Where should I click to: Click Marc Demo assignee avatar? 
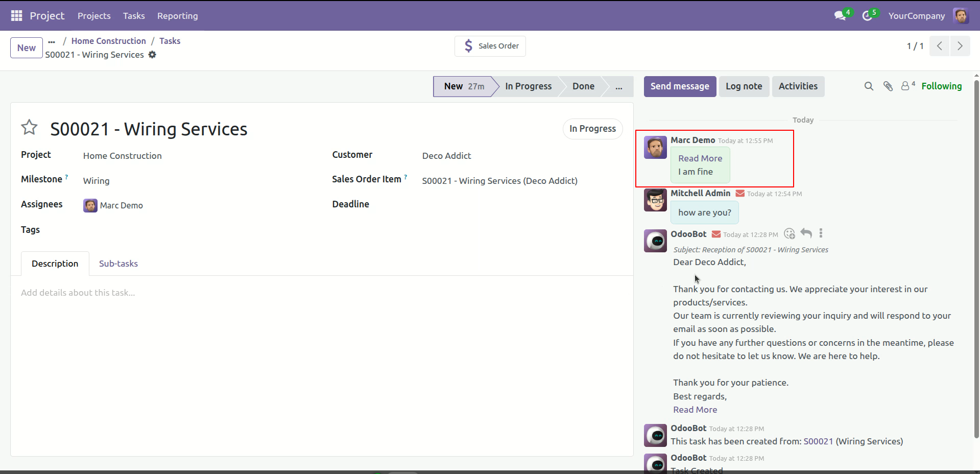(90, 205)
